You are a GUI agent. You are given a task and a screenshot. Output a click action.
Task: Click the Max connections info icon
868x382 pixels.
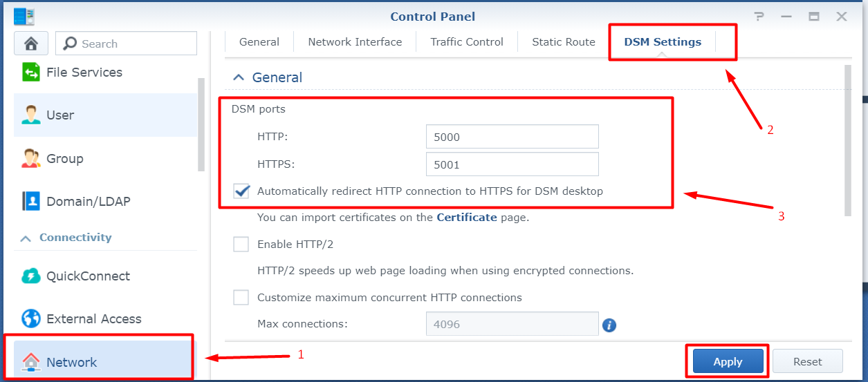pos(609,324)
